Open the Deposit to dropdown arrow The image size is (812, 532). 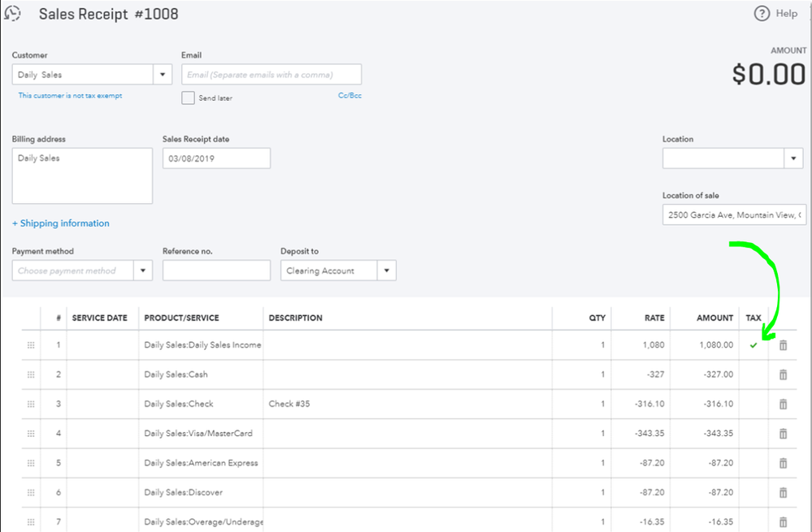386,270
